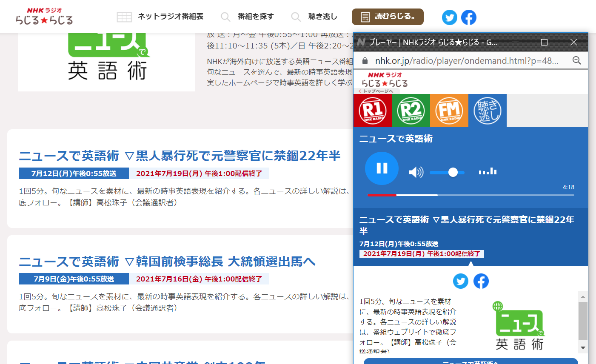Click 2021年7月19日(月) 午後1:00配信終了 text on main page
Screen dimensions: 596x364
199,173
